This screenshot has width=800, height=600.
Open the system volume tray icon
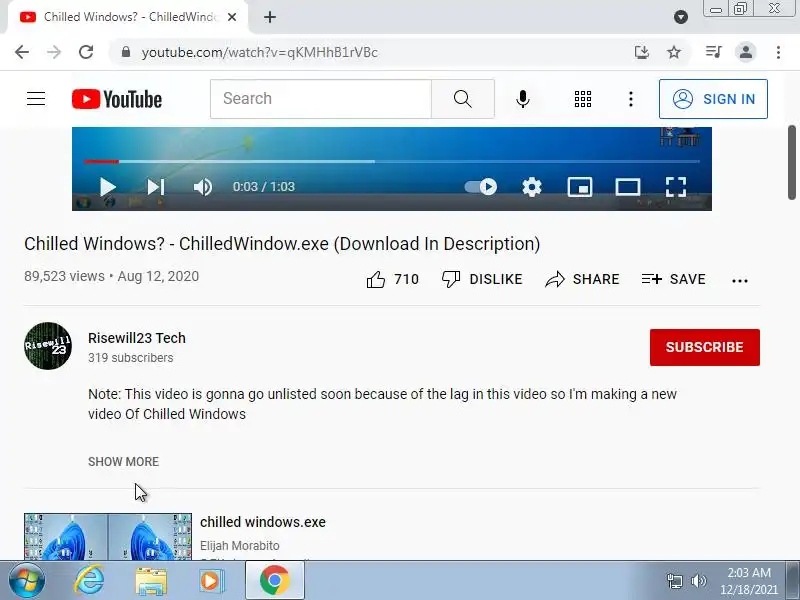tap(698, 581)
